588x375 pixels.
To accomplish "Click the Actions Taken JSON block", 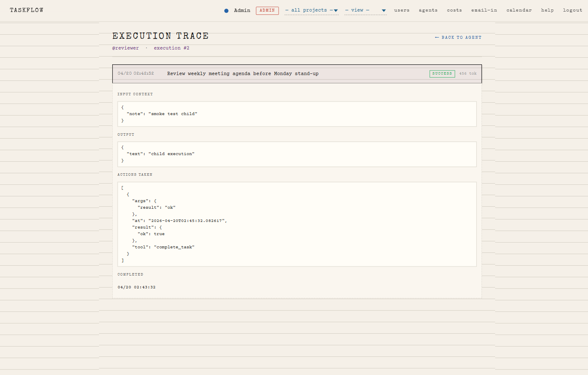I will pyautogui.click(x=297, y=224).
